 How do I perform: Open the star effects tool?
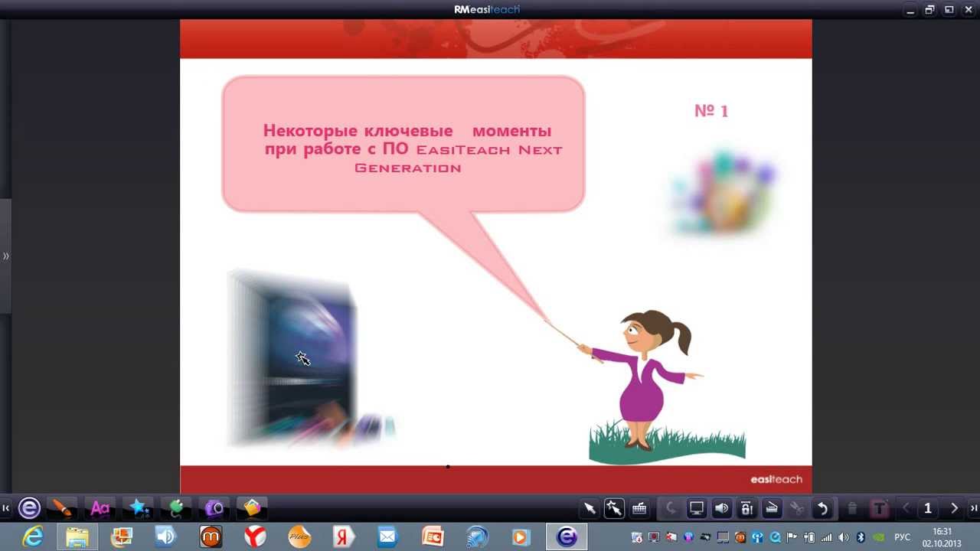pyautogui.click(x=139, y=508)
